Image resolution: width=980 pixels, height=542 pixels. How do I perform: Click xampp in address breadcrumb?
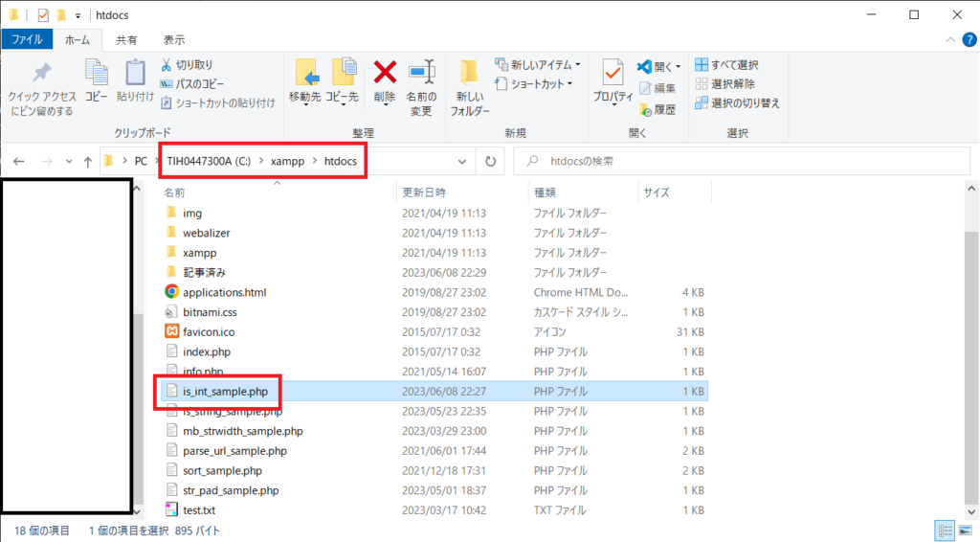(287, 161)
